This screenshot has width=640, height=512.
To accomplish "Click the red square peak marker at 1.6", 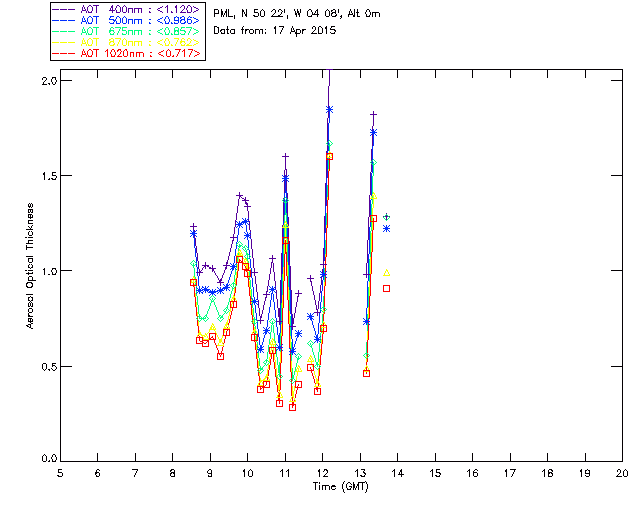I will click(x=330, y=156).
